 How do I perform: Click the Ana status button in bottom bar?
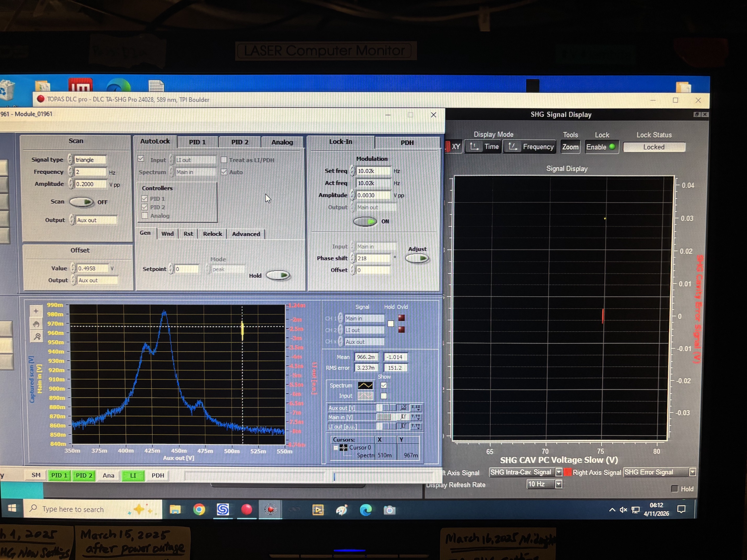[108, 475]
